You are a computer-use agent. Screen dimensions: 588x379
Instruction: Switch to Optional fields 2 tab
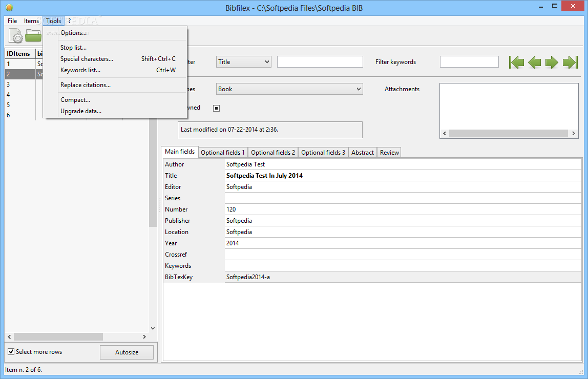click(x=273, y=153)
